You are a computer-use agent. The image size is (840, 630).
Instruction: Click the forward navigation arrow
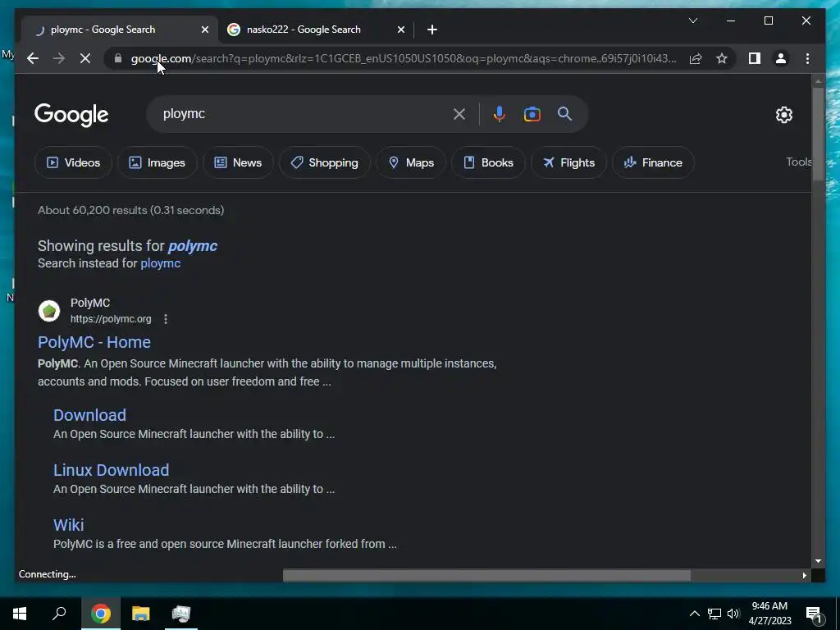pos(59,58)
